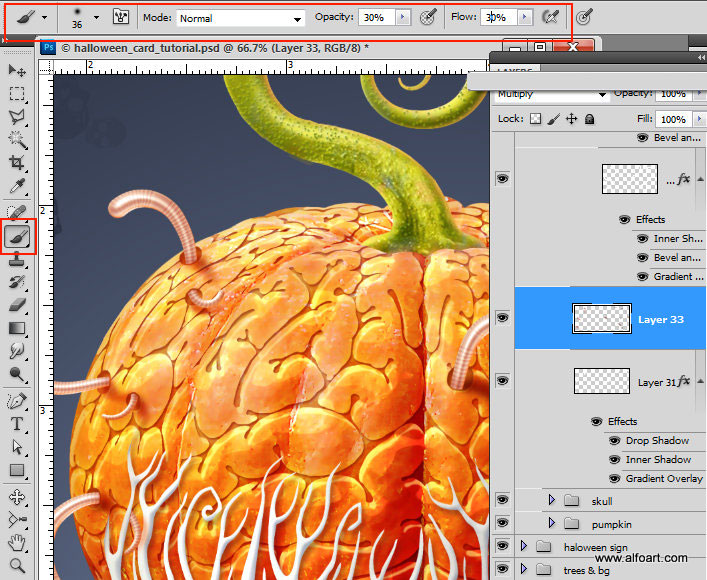Click the Photoshop document icon in title bar
Image resolution: width=707 pixels, height=580 pixels.
(48, 47)
